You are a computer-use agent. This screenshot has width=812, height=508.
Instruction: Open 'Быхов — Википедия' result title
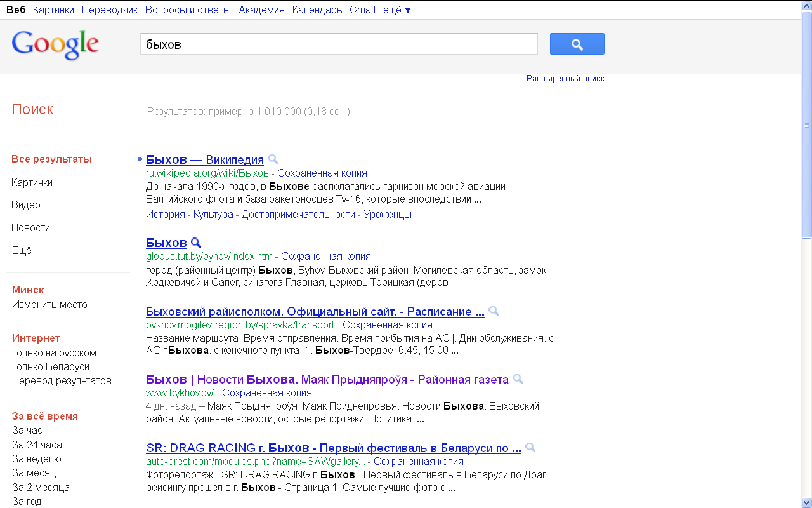(205, 159)
